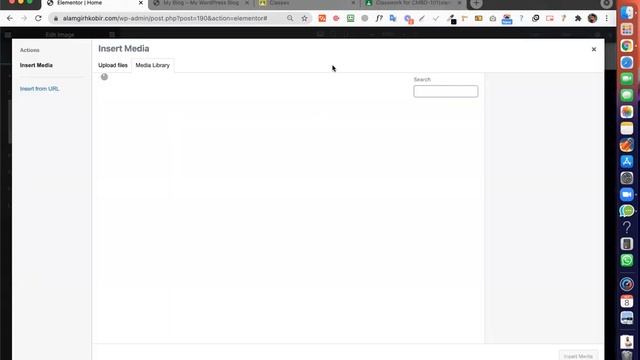
Task: Open the Extensions puzzle piece menu
Action: pyautogui.click(x=578, y=18)
